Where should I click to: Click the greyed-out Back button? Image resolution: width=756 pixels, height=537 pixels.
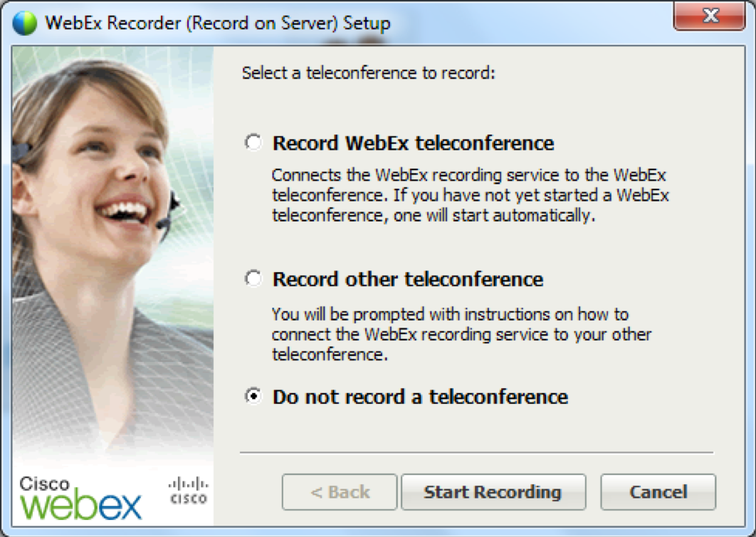click(340, 492)
